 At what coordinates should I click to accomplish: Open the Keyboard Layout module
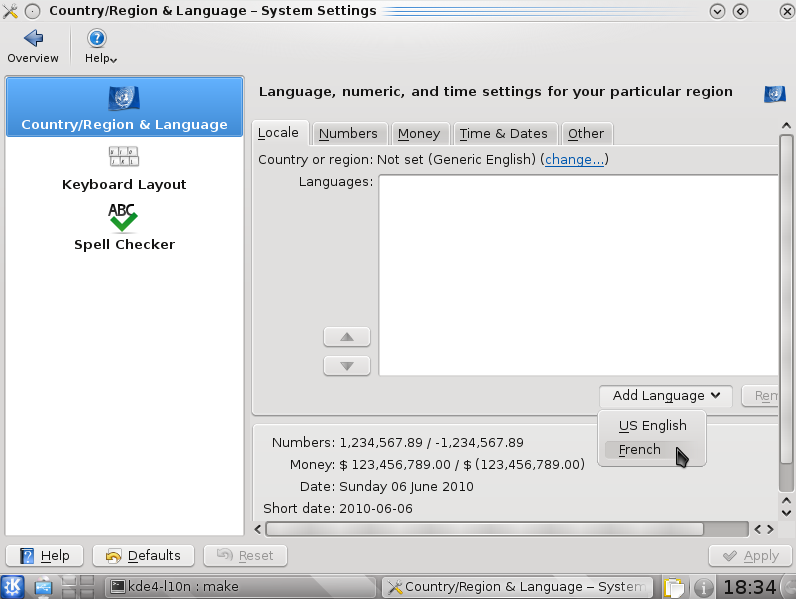[124, 168]
